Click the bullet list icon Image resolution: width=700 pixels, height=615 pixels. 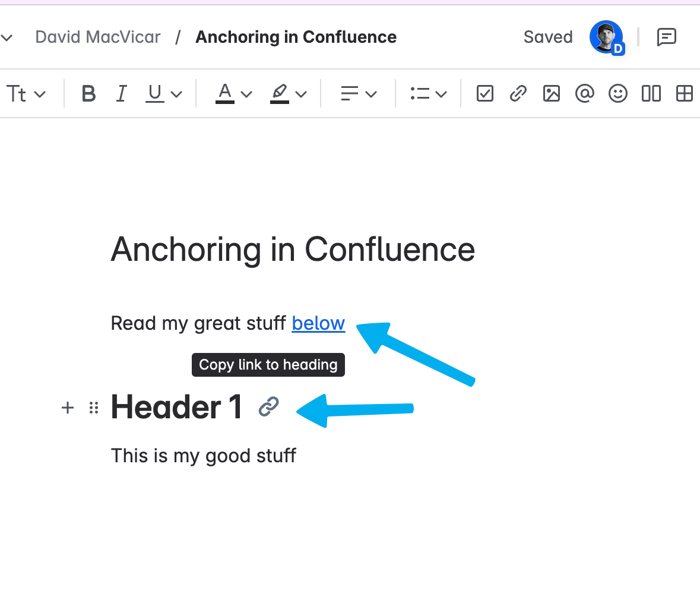pos(420,94)
